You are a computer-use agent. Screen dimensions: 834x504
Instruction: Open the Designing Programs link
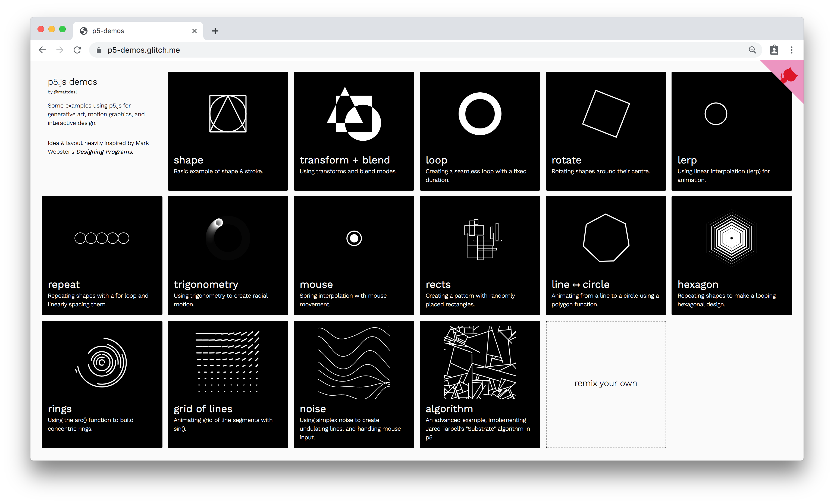coord(104,152)
